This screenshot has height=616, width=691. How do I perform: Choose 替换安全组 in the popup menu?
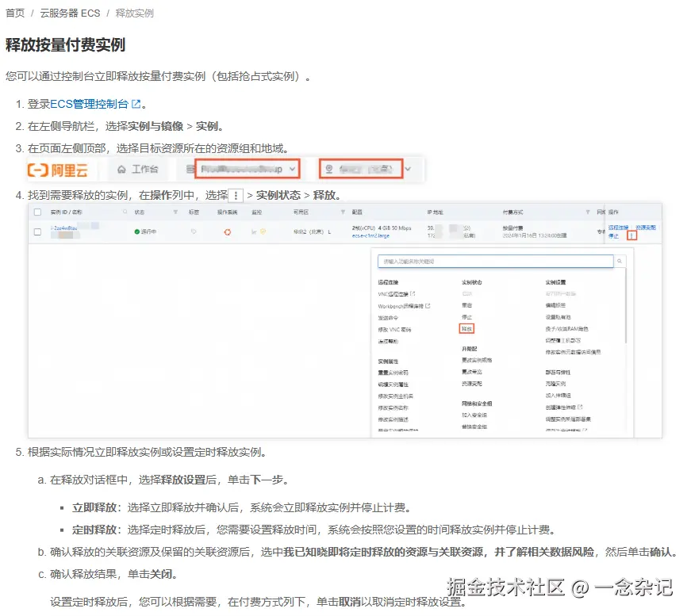coord(474,427)
